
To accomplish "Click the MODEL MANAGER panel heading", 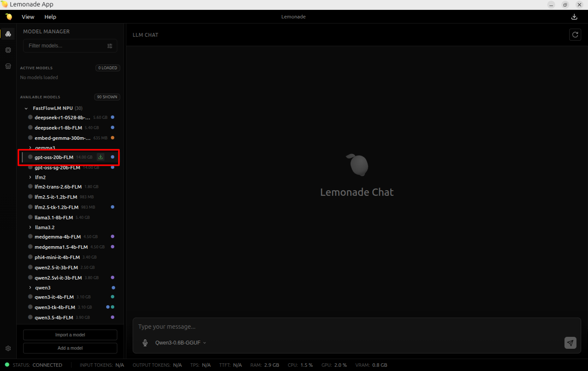I will pos(46,32).
